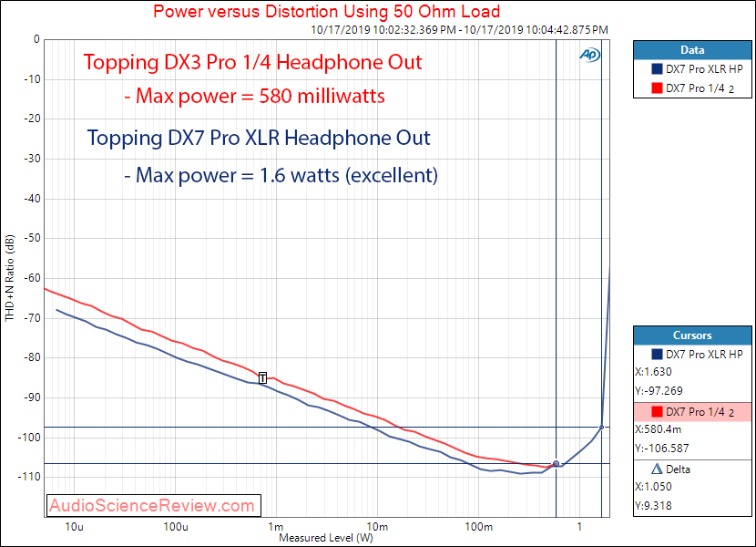
Task: Click the delta Y:9.318 value
Action: [653, 505]
